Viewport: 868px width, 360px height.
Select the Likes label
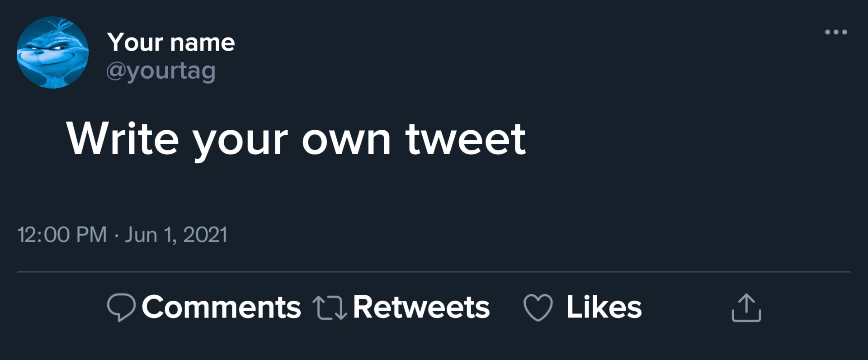604,307
